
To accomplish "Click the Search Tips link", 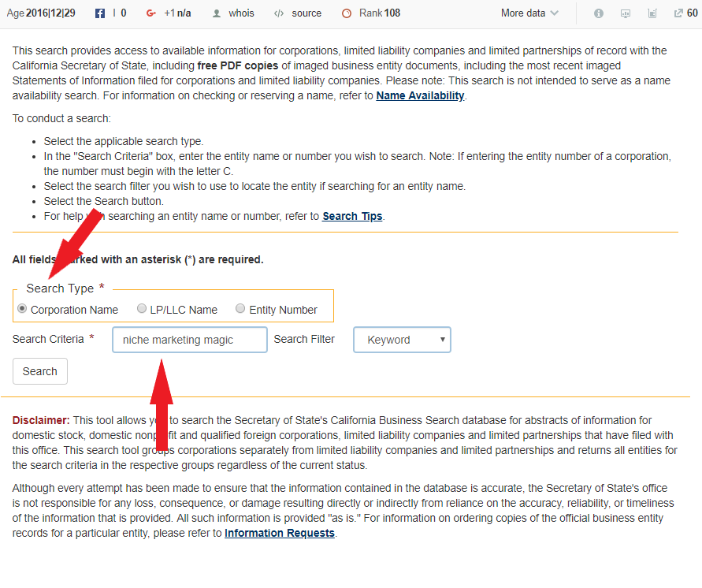I will (x=352, y=216).
